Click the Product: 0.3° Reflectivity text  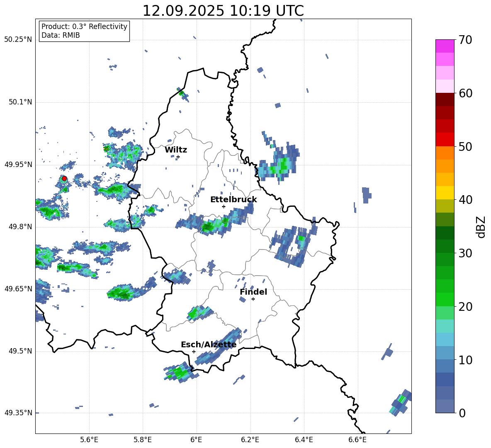point(84,26)
